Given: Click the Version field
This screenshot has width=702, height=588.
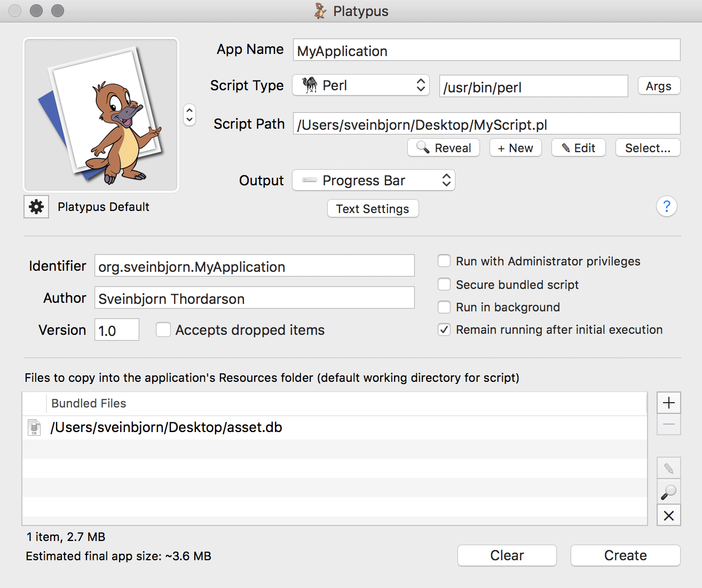Looking at the screenshot, I should [x=116, y=330].
